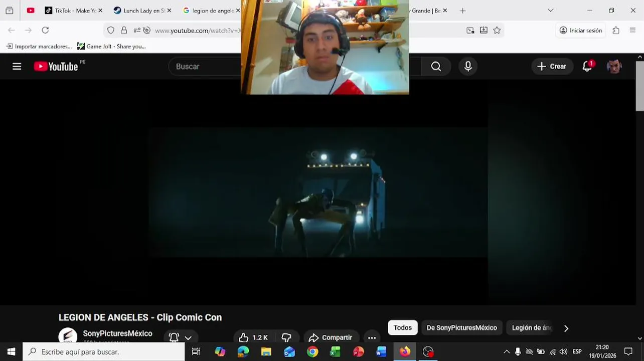Open Game Jolt bookmark

pos(111,46)
